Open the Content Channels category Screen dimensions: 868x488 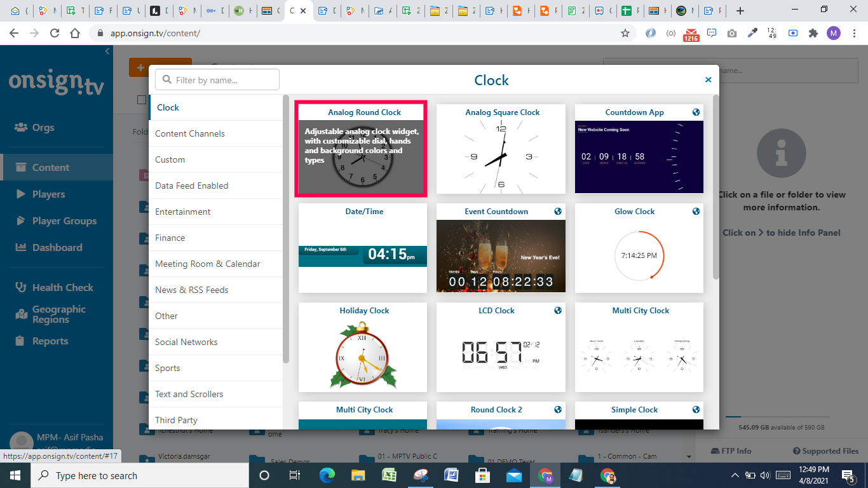pyautogui.click(x=216, y=133)
